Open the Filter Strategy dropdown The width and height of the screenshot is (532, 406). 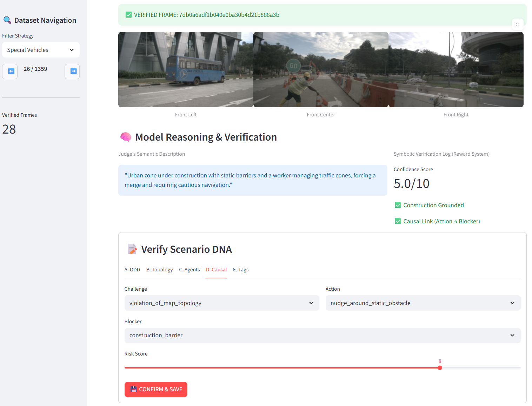[x=41, y=50]
